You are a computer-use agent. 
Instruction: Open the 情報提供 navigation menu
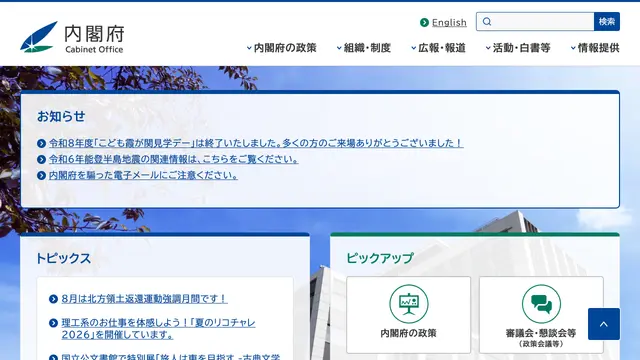click(595, 48)
